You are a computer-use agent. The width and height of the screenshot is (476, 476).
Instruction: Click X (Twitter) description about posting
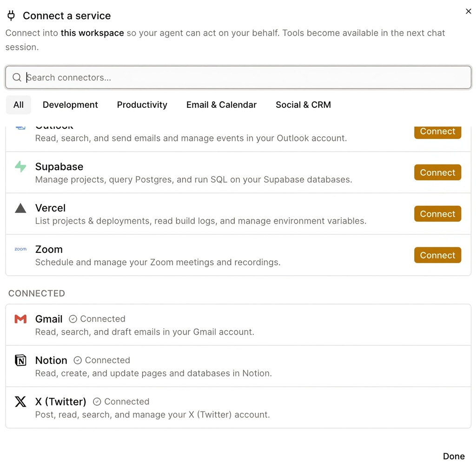click(x=152, y=415)
